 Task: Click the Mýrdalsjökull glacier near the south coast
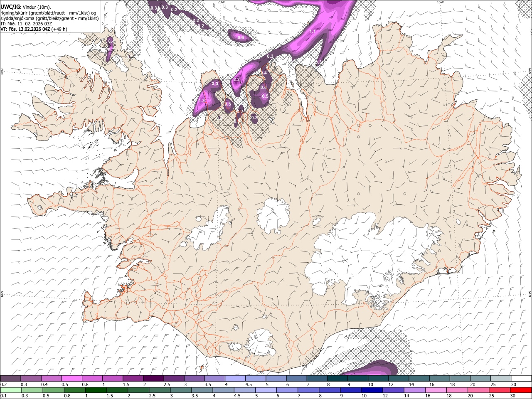260,343
